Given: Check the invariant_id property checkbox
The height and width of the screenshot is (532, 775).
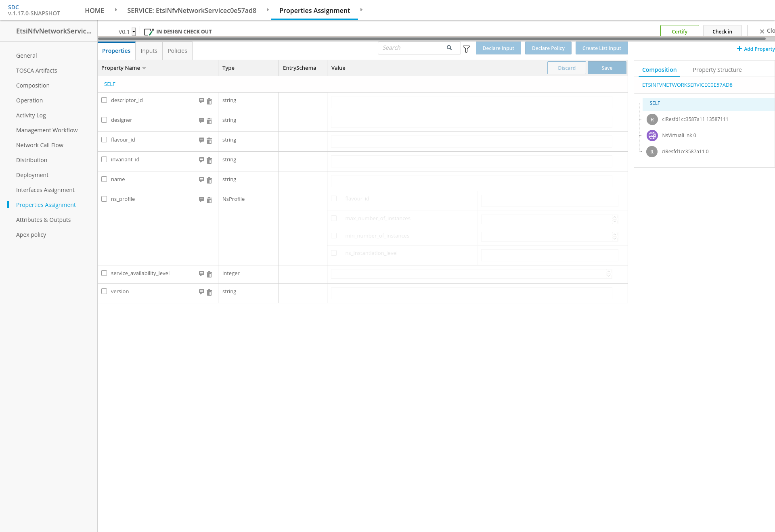Looking at the screenshot, I should point(104,159).
